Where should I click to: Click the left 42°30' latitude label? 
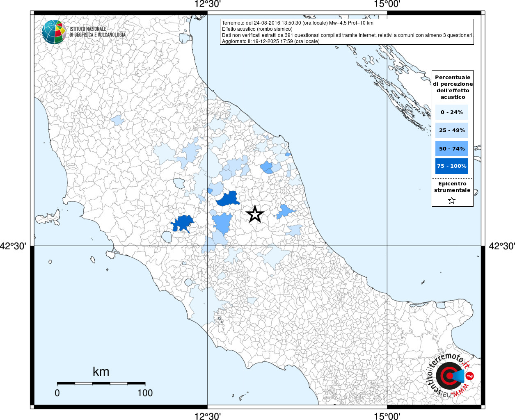click(13, 246)
